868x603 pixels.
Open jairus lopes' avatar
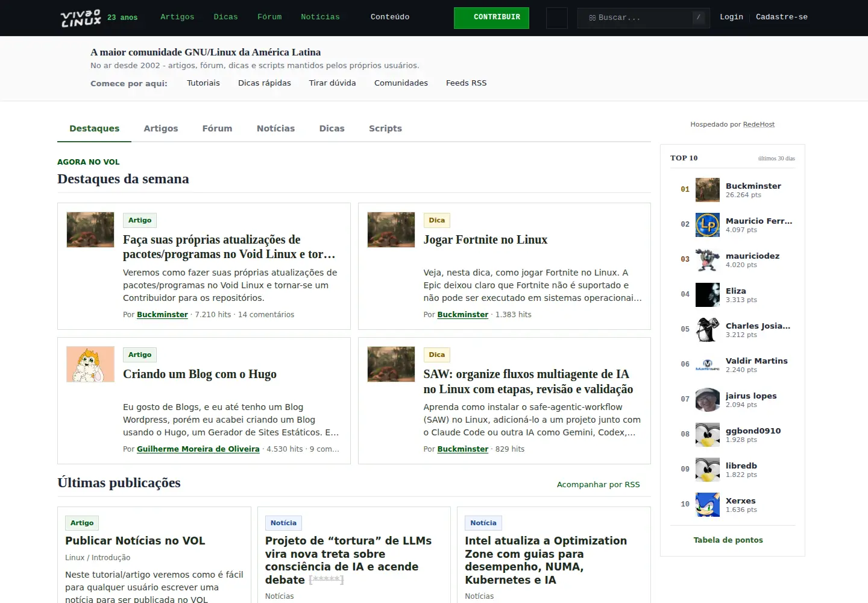point(708,400)
